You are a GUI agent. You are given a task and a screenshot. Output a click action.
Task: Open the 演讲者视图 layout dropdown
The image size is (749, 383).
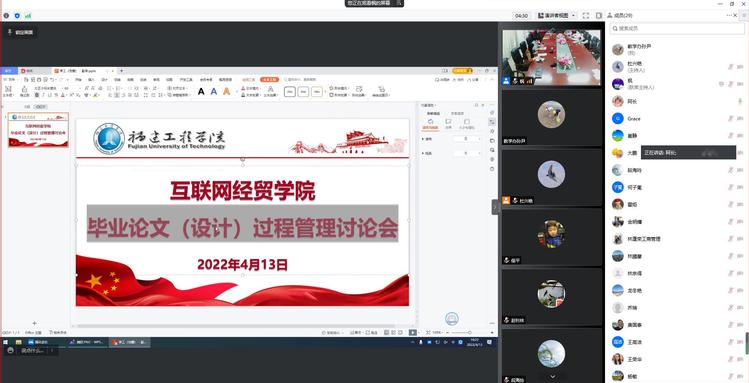pyautogui.click(x=556, y=16)
